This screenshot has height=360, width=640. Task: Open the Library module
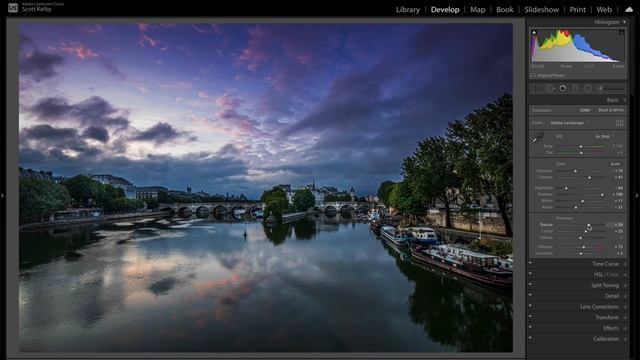(x=408, y=9)
